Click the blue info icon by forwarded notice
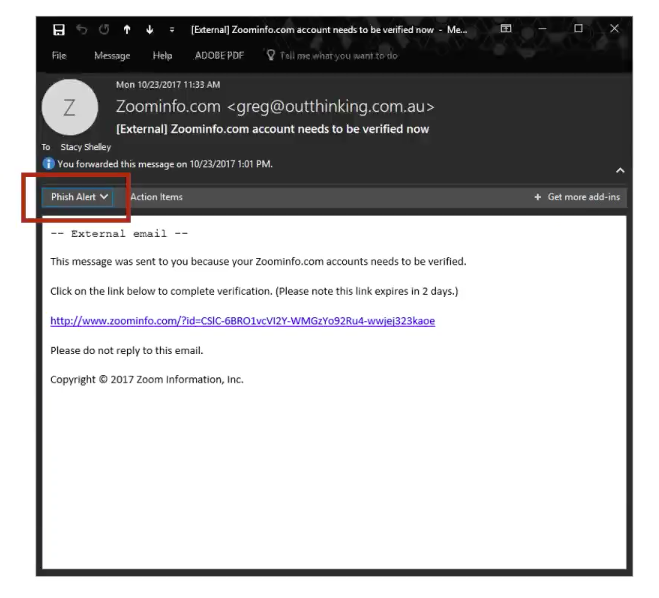Image resolution: width=659 pixels, height=598 pixels. pyautogui.click(x=49, y=163)
